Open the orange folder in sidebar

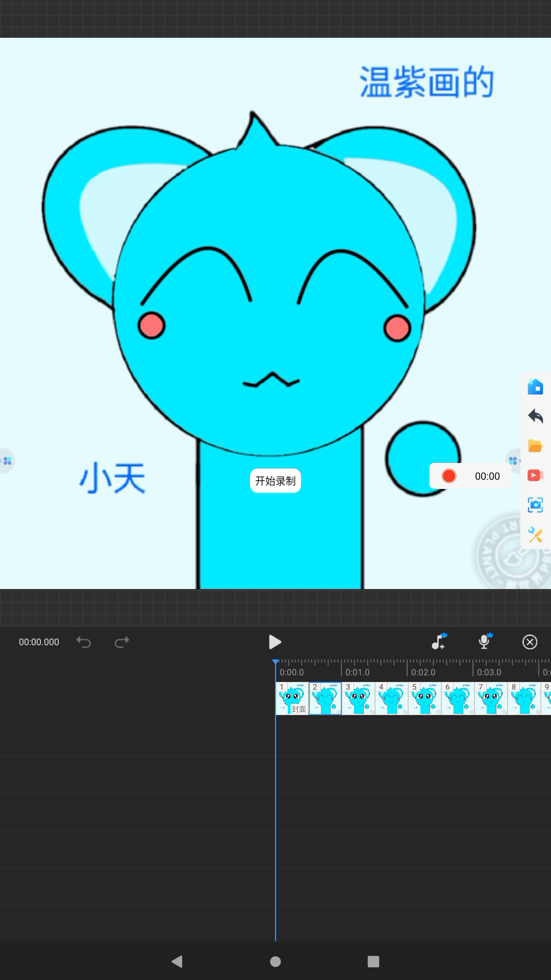[x=535, y=446]
